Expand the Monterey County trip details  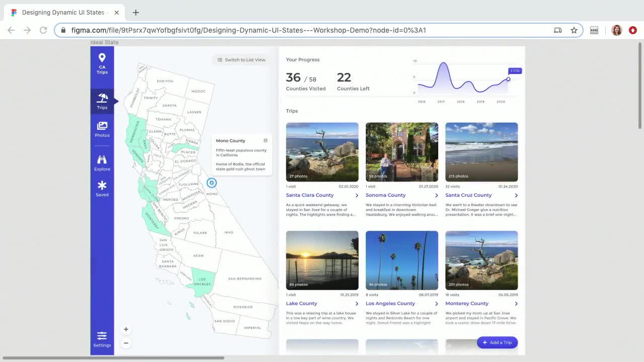click(x=516, y=303)
